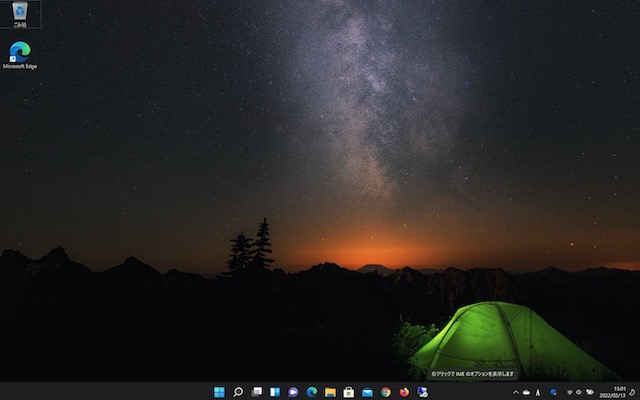Open Microsoft Store from taskbar
640x400 pixels.
349,392
